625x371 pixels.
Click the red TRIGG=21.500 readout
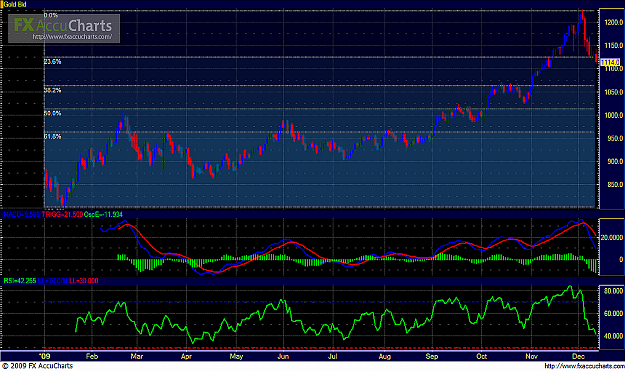62,215
